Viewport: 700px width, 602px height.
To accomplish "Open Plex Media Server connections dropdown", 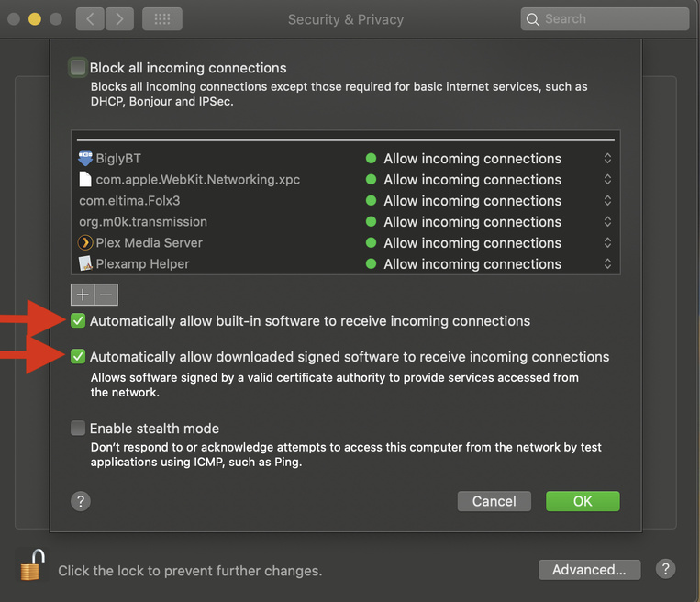I will coord(607,243).
